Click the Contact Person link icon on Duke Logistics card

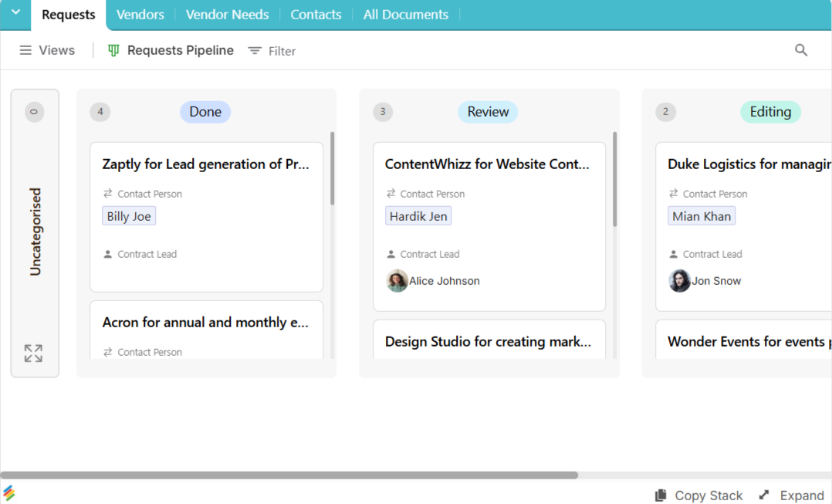(673, 194)
